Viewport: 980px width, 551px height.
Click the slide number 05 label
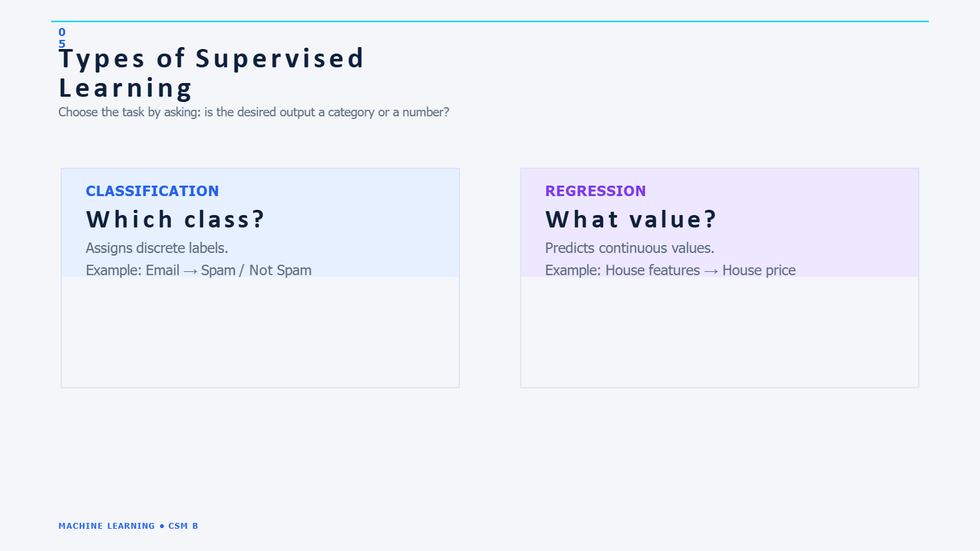[x=62, y=38]
